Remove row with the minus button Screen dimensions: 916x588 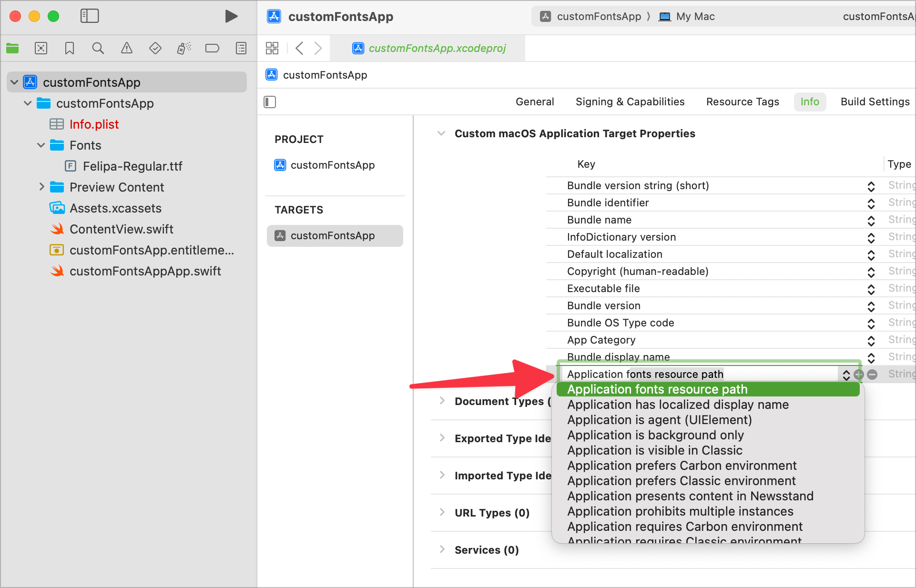coord(872,375)
